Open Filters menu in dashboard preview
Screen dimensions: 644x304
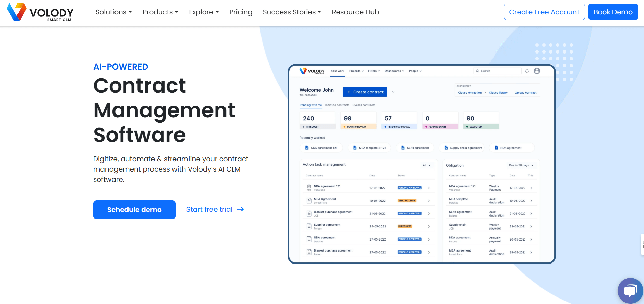pyautogui.click(x=374, y=71)
